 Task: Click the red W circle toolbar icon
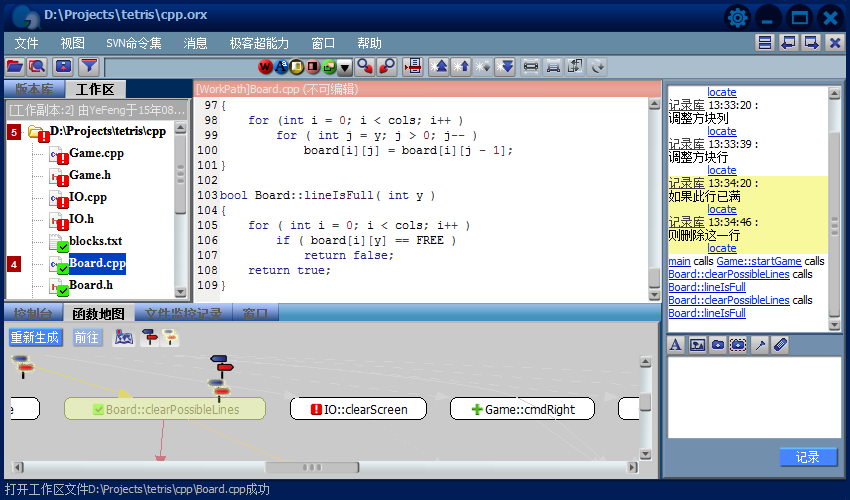point(265,67)
